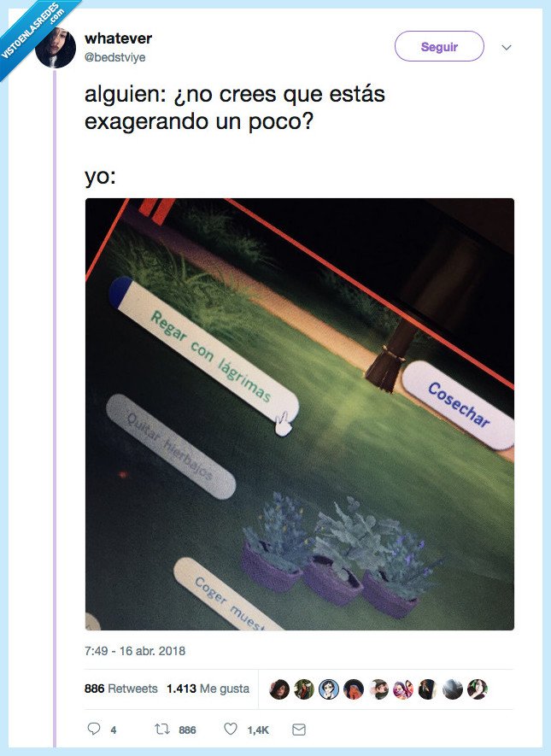Click the reply speech bubble icon
Image resolution: width=551 pixels, height=756 pixels.
tap(93, 729)
